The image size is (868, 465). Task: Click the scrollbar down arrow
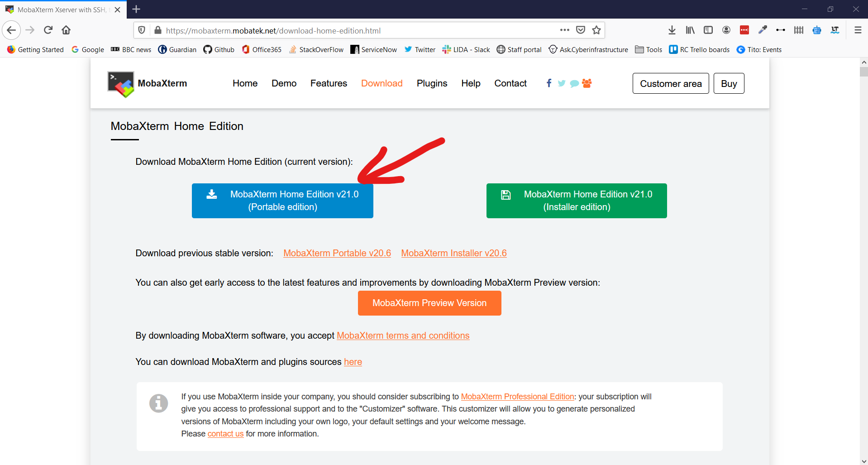(x=864, y=461)
